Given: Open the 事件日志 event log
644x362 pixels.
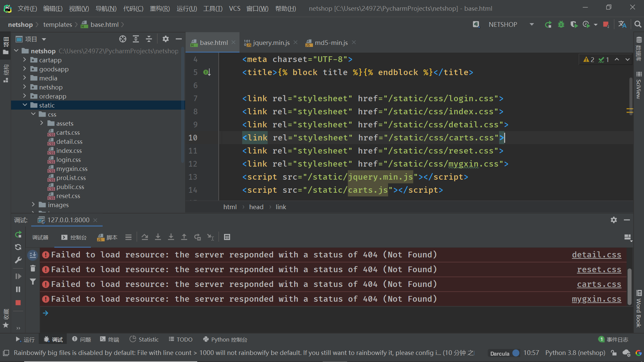Looking at the screenshot, I should [613, 339].
